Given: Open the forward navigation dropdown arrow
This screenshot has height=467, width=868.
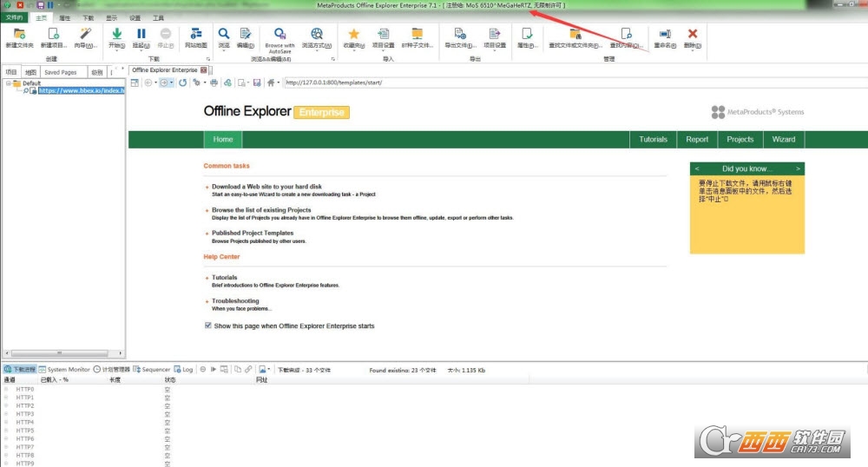Looking at the screenshot, I should 172,82.
